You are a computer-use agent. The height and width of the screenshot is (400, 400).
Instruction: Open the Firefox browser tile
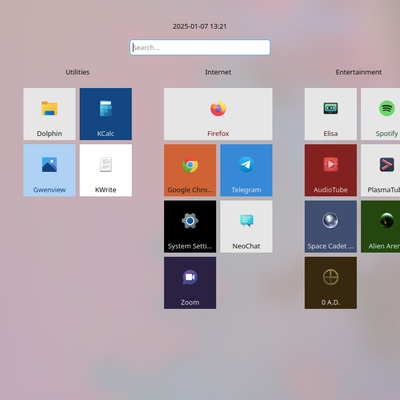coord(218,114)
